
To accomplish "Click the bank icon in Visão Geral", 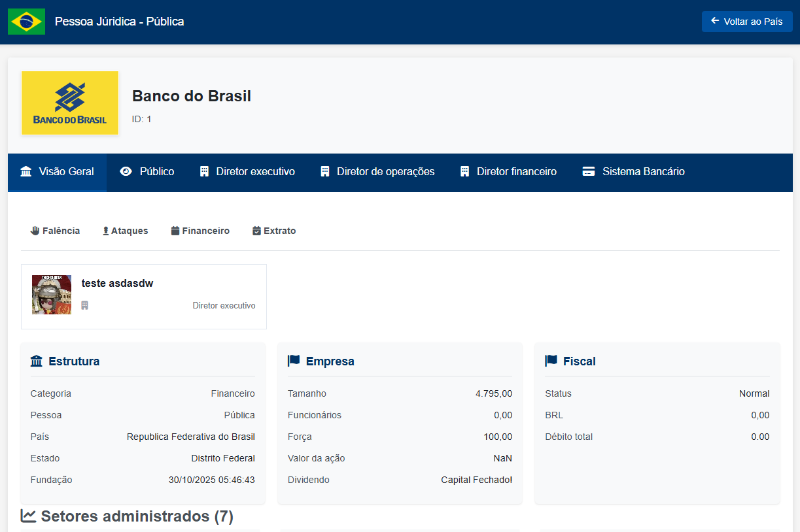I will (26, 172).
